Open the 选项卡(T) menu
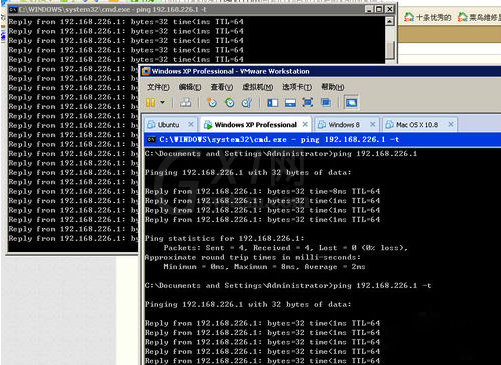Viewport: 501px width, 365px height. 297,87
